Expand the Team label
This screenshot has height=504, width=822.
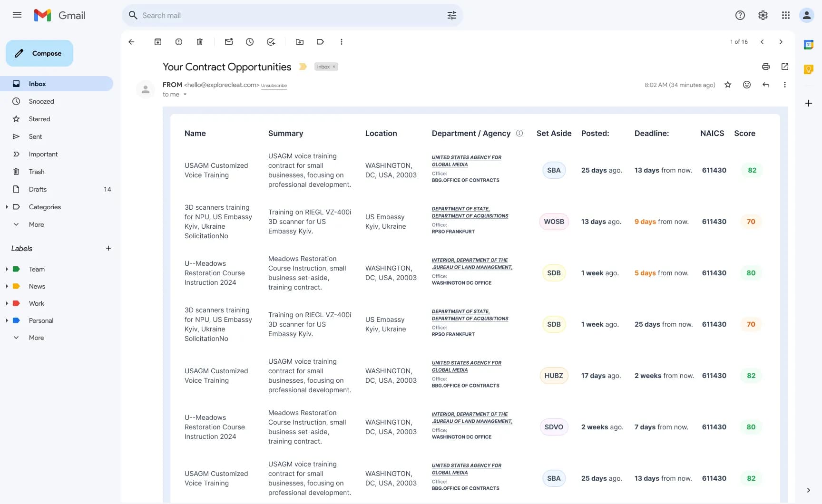7,269
